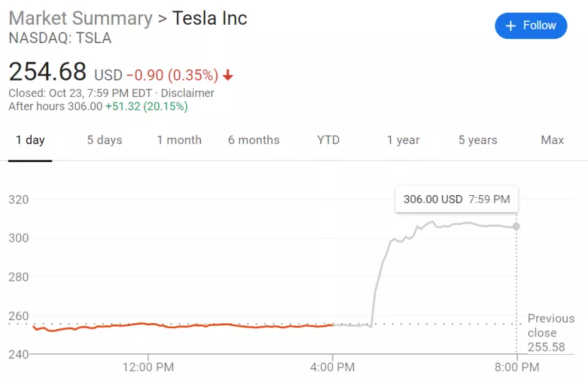Click the red down arrow icon
This screenshot has width=588, height=381.
[x=228, y=75]
